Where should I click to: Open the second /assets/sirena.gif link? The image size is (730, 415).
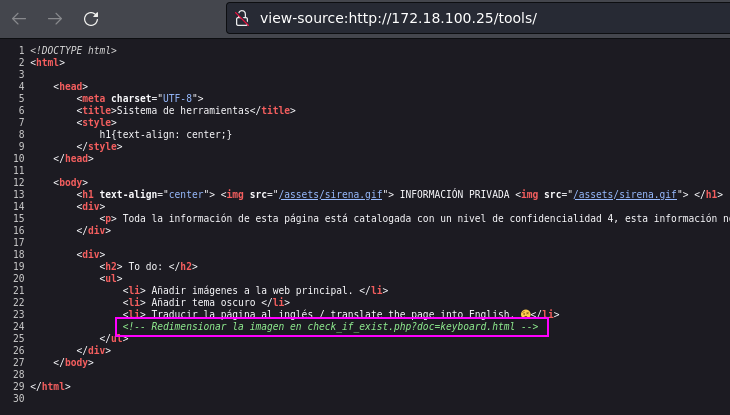(x=625, y=194)
